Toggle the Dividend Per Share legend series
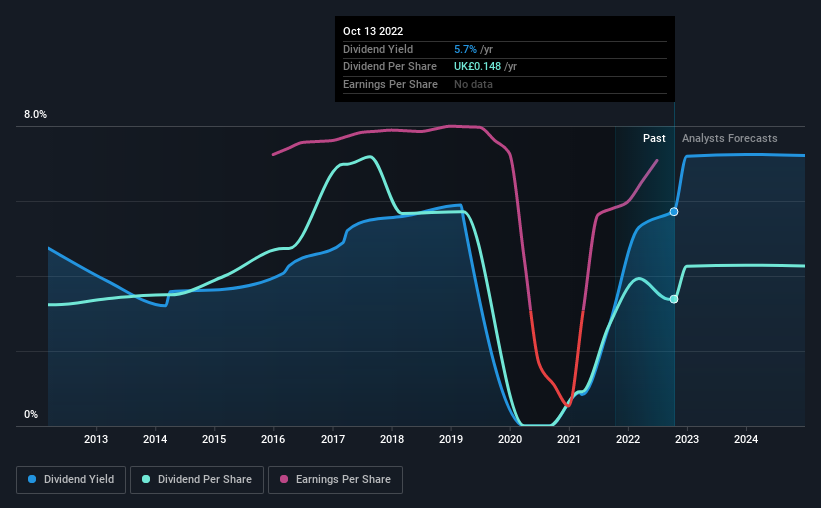Screen dimensions: 821x508 [197, 480]
